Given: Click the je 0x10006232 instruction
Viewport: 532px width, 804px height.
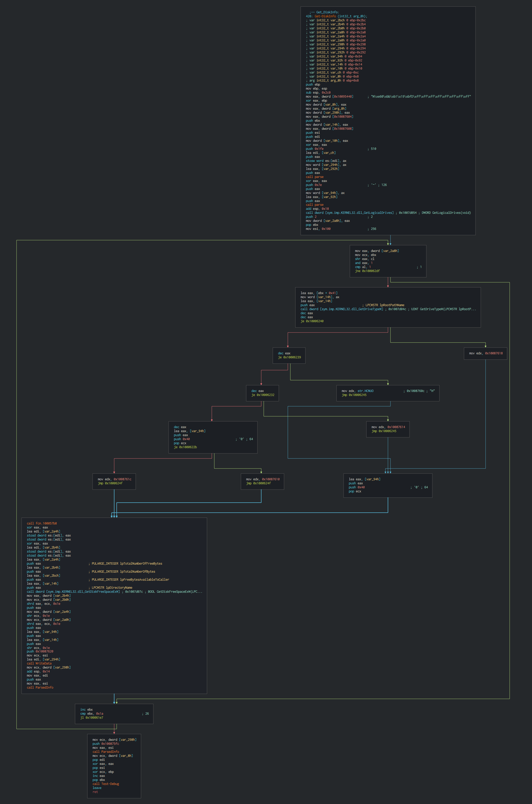Looking at the screenshot, I should 262,395.
